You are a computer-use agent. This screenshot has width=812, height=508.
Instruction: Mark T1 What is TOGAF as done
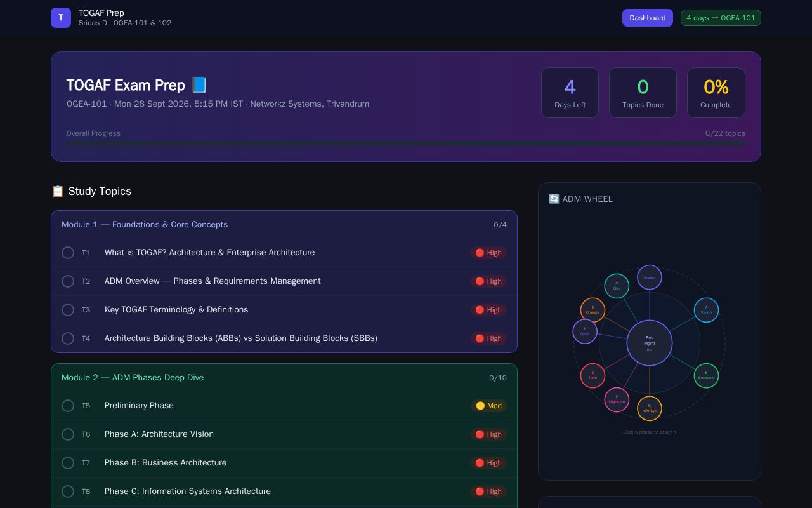point(68,253)
